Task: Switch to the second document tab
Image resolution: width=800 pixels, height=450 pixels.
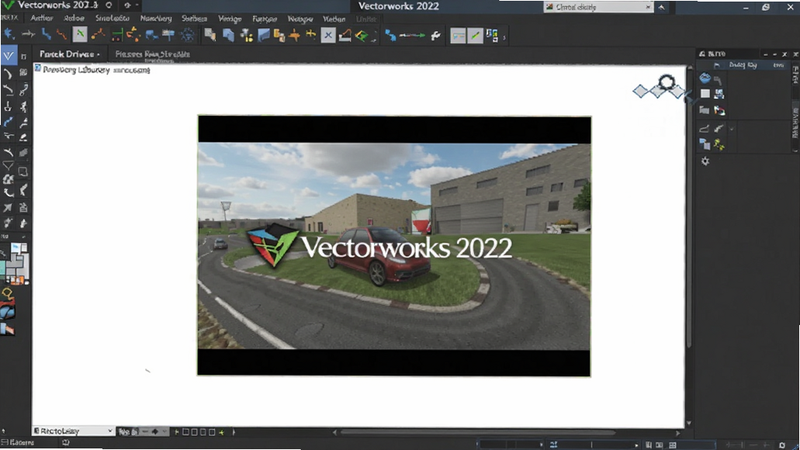Action: pos(153,54)
